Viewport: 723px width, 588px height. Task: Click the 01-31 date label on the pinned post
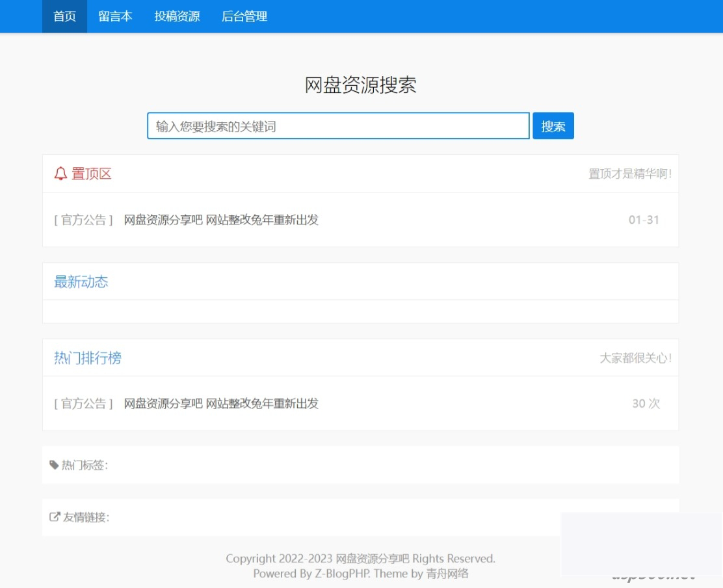click(643, 220)
